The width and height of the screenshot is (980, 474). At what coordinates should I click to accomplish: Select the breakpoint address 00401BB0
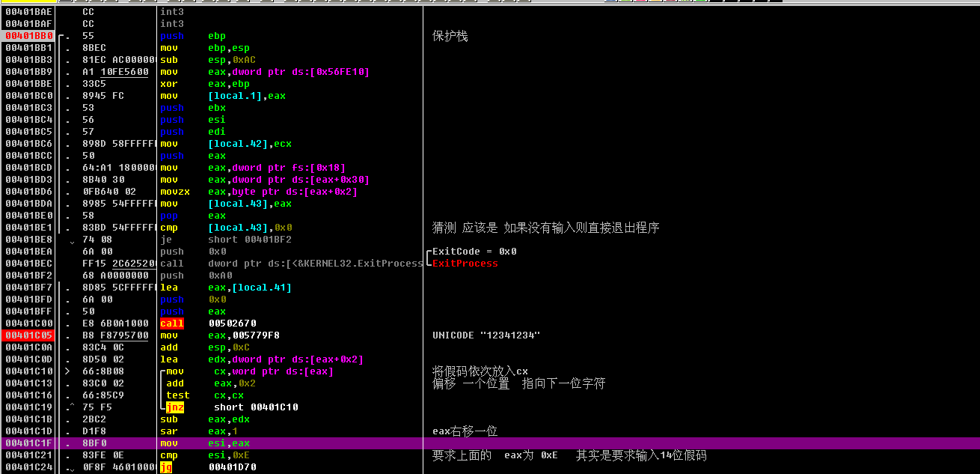coord(28,36)
